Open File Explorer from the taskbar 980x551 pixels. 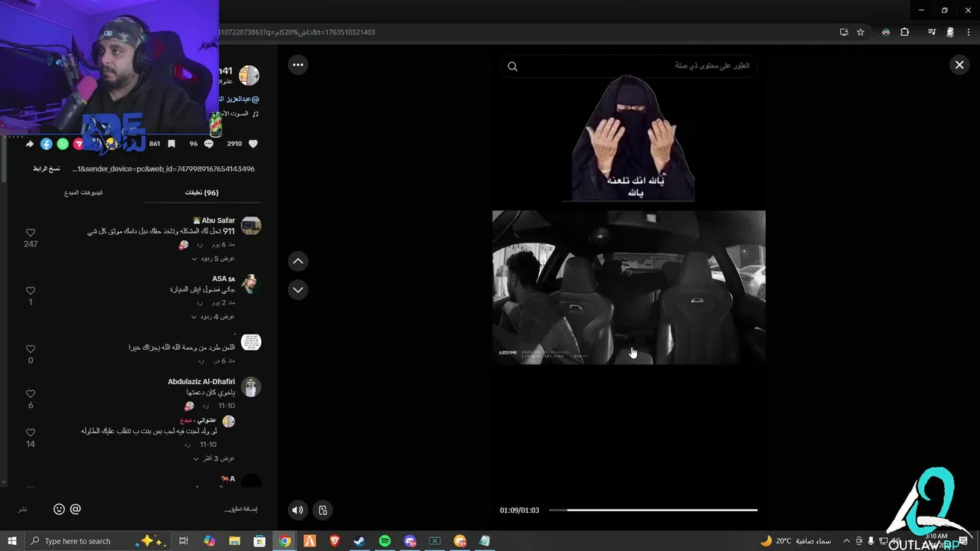234,541
